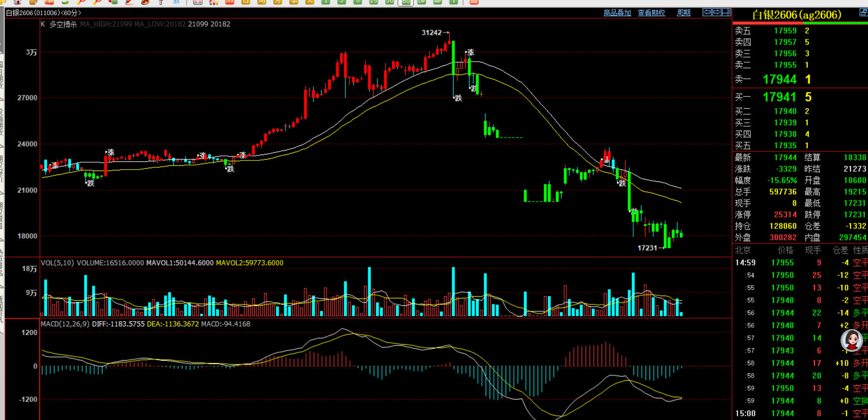
Task: Click the 仓差 value -1332 in the quote panel
Action: click(856, 226)
